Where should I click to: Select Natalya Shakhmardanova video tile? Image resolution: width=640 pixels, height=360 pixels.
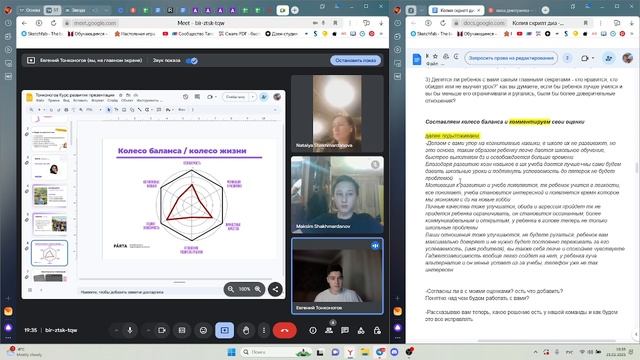pyautogui.click(x=337, y=113)
